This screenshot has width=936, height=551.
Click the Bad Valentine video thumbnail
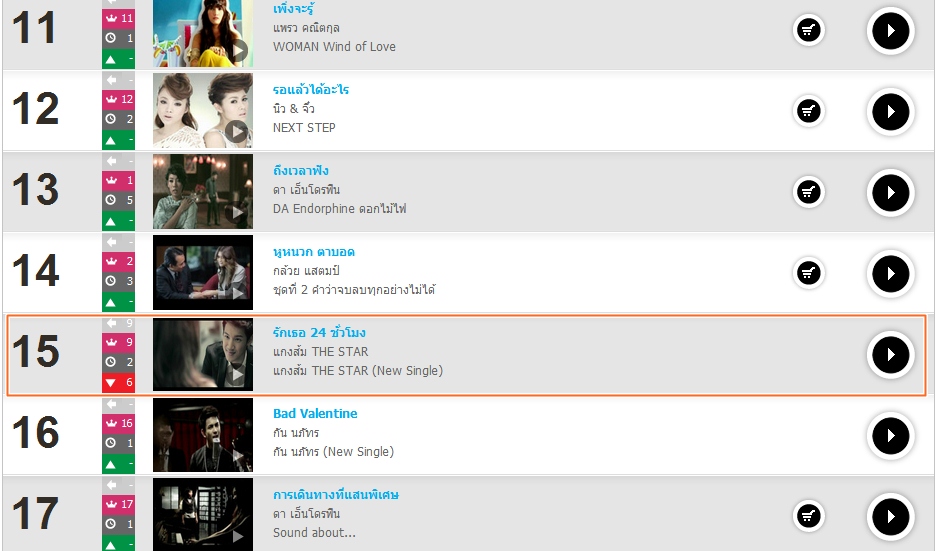pyautogui.click(x=203, y=435)
